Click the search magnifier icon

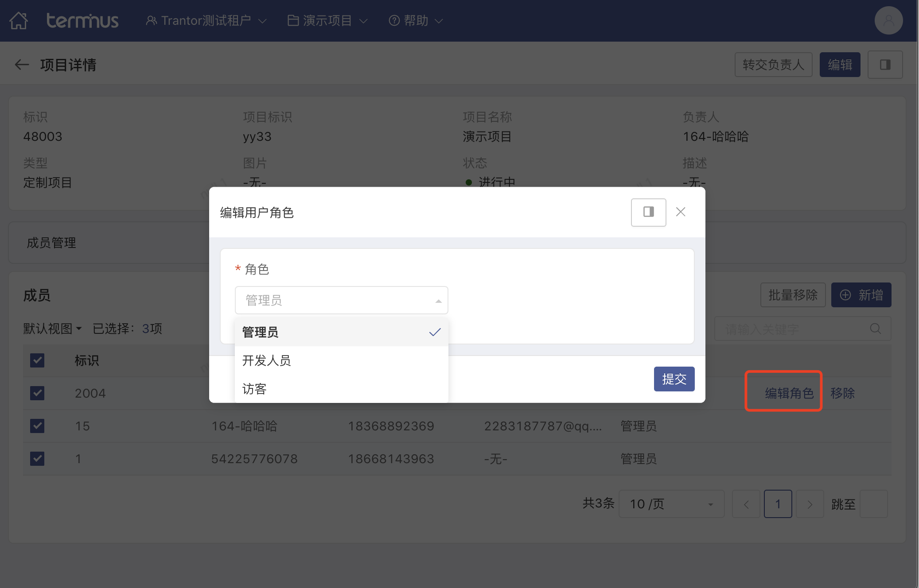tap(875, 329)
